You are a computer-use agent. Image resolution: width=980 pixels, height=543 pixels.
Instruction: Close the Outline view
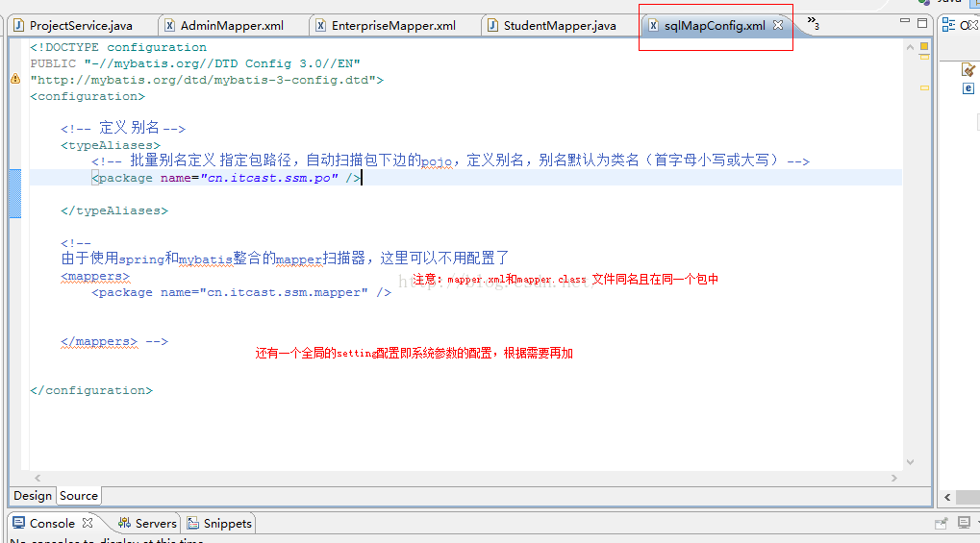tap(975, 25)
